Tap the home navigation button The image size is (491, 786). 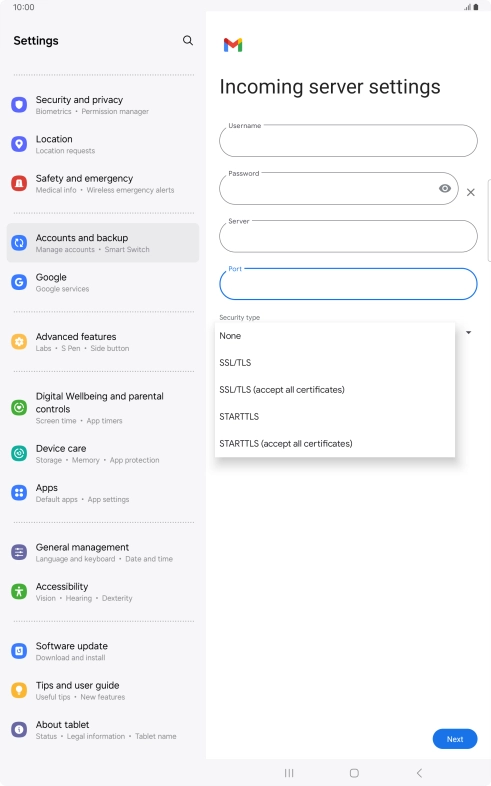coord(354,773)
